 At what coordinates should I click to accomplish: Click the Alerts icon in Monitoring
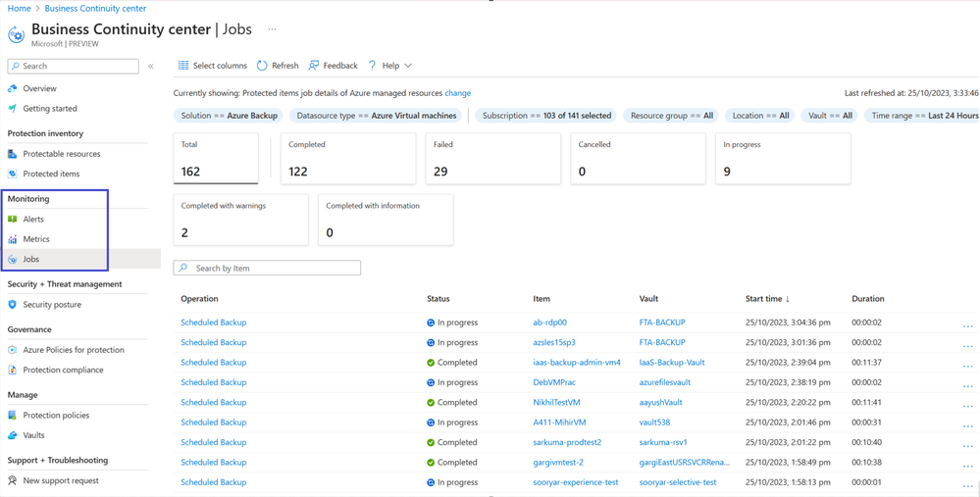click(13, 220)
